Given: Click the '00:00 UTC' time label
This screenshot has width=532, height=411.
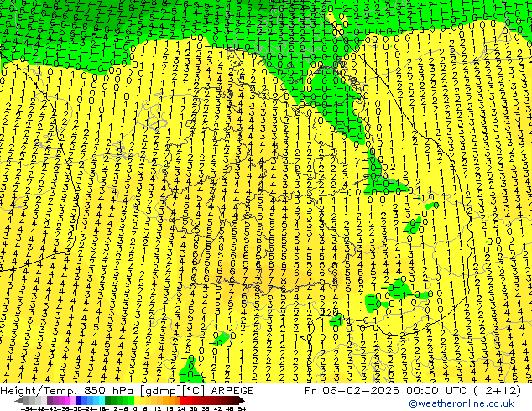Looking at the screenshot, I should (x=436, y=391).
